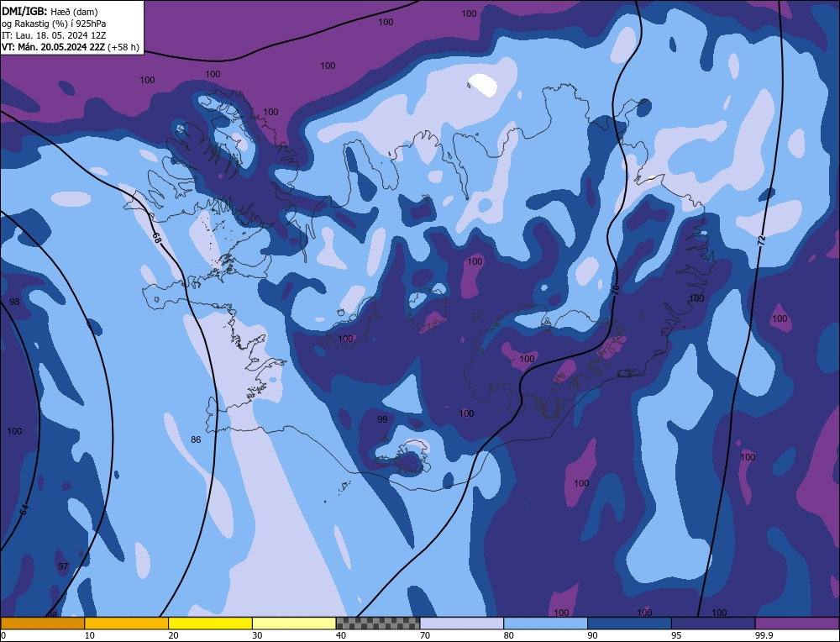Click the legend tick label '95'
Viewport: 840px width, 642px height.
click(x=676, y=635)
